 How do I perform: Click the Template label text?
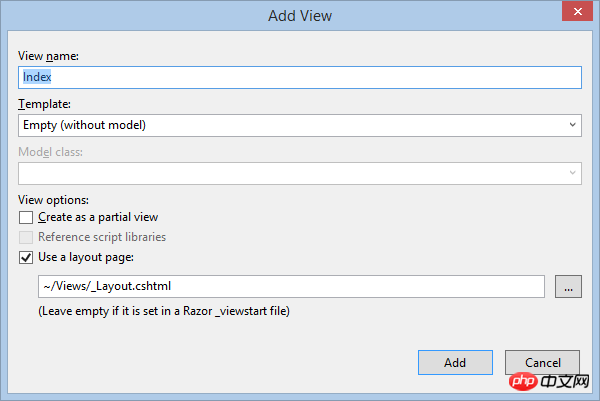pyautogui.click(x=44, y=104)
